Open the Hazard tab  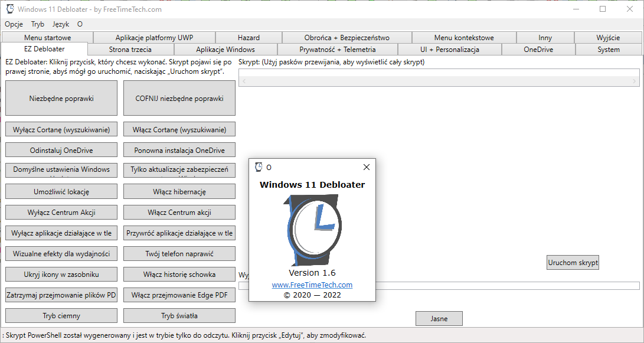pyautogui.click(x=249, y=37)
